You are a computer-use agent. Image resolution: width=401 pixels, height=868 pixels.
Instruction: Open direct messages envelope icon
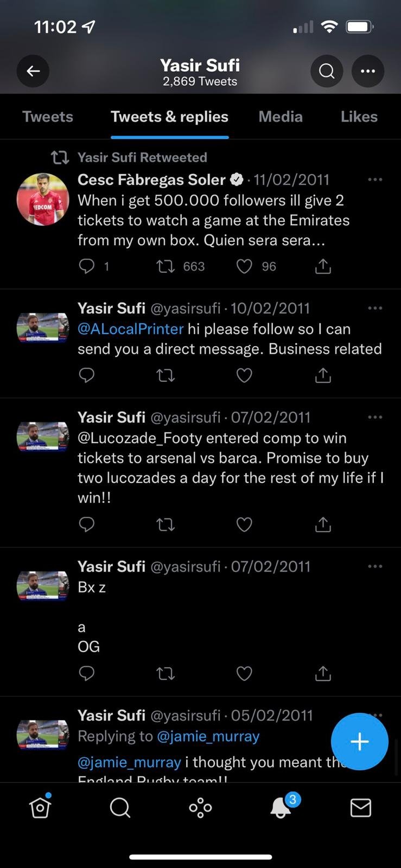361,808
